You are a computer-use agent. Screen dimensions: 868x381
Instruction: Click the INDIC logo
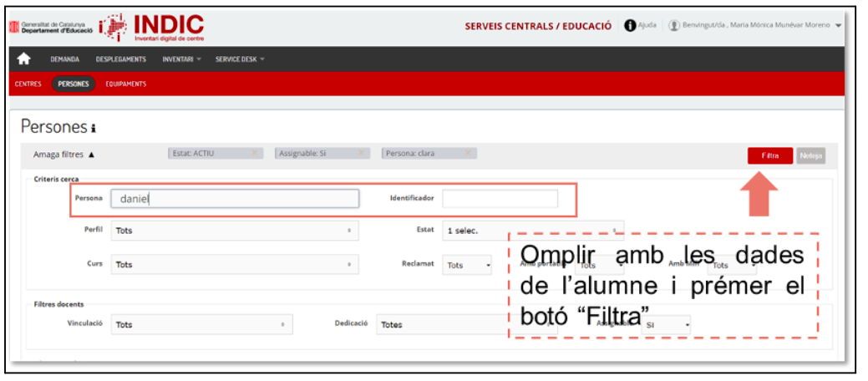[151, 26]
